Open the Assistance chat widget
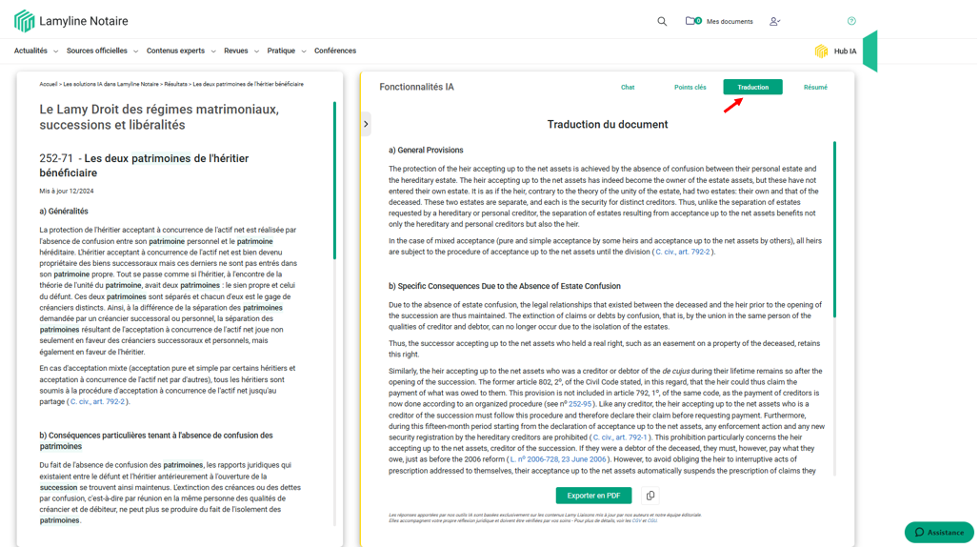 (938, 532)
